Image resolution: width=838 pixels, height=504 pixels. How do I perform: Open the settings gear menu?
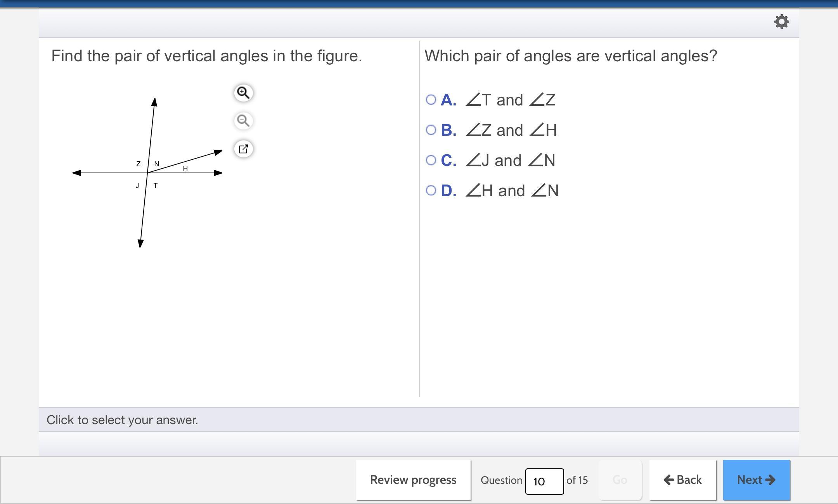tap(781, 22)
